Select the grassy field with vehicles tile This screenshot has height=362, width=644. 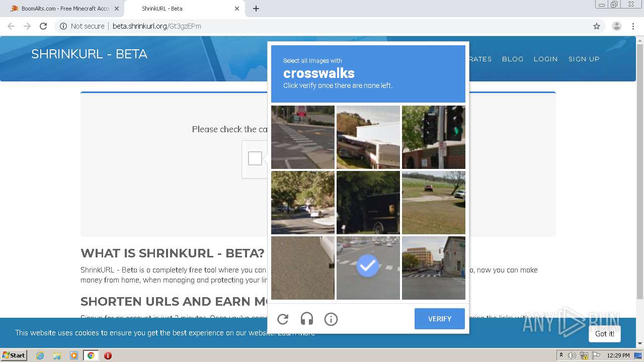coord(434,203)
